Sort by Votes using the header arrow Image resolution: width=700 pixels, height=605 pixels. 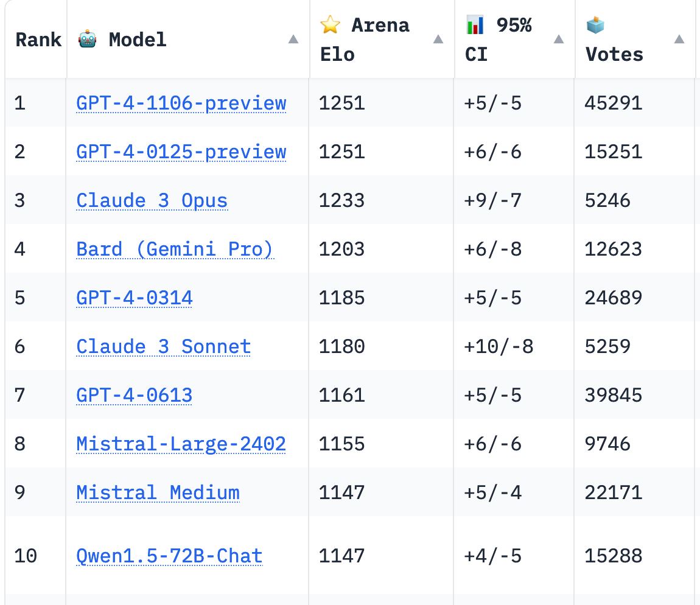pos(679,40)
